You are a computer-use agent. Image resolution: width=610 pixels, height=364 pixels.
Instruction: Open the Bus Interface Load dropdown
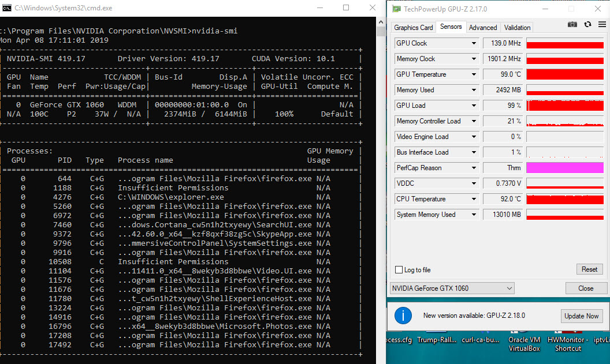pos(474,152)
